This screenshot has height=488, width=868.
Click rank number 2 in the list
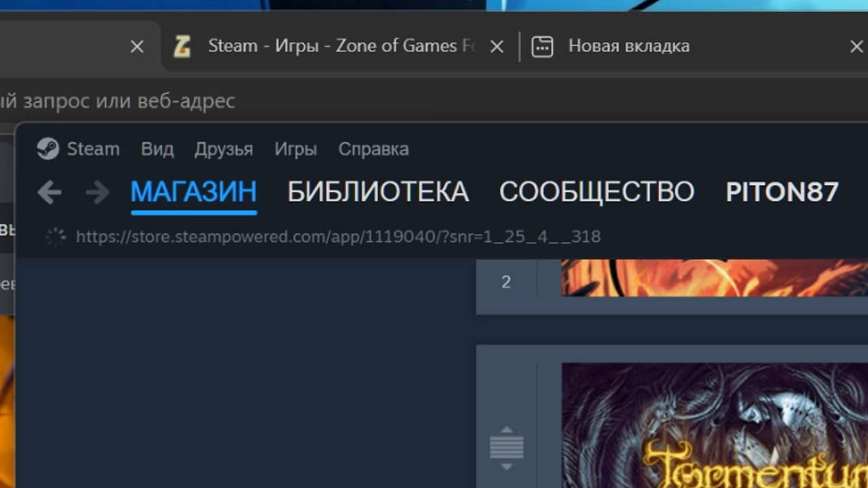(x=506, y=282)
